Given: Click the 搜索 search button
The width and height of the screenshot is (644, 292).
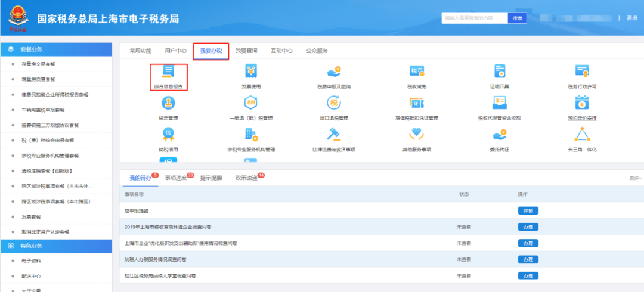Looking at the screenshot, I should coord(518,18).
